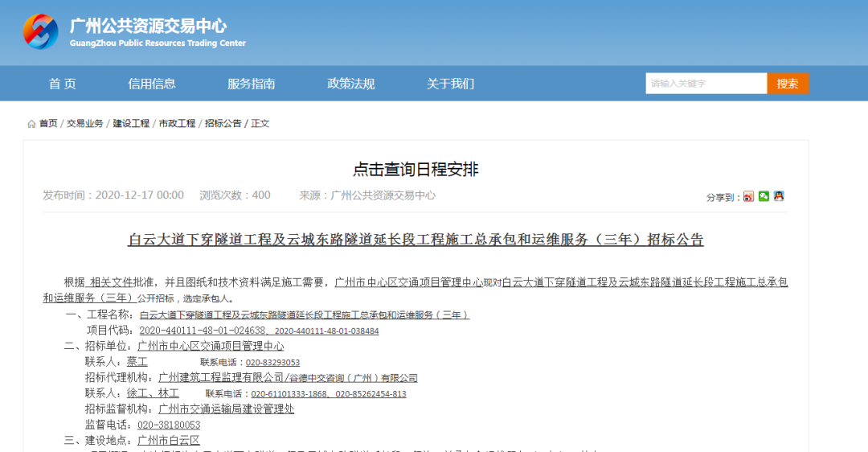868x452 pixels.
Task: Click the search keyword input field
Action: point(706,84)
